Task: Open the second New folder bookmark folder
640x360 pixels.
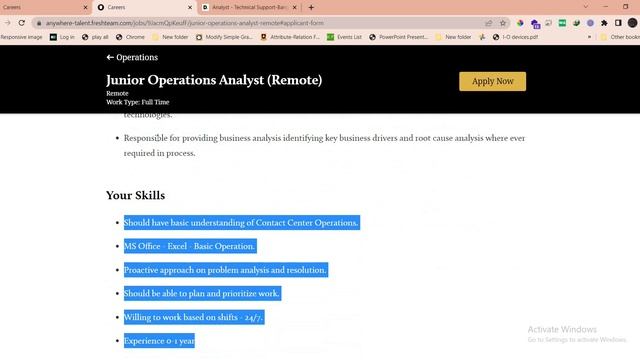Action: pos(453,37)
